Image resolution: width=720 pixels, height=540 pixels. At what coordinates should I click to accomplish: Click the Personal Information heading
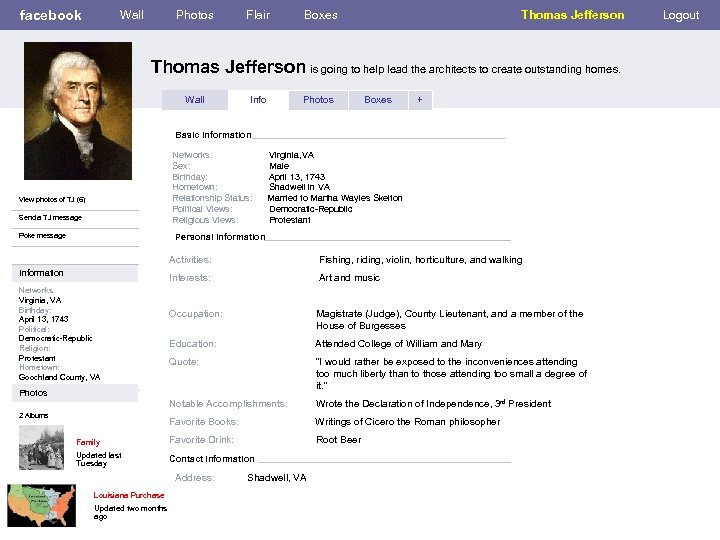[220, 237]
